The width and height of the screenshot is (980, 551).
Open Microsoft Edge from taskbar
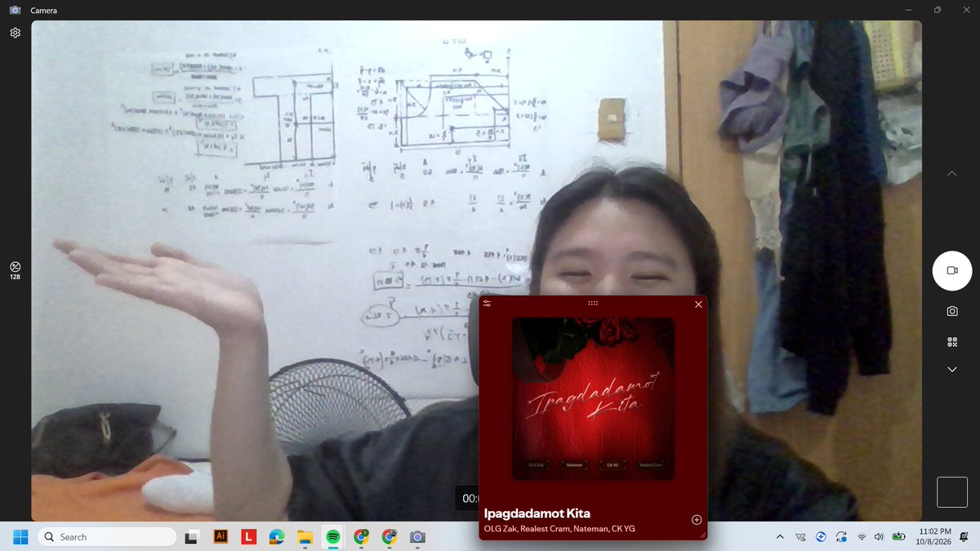click(277, 537)
